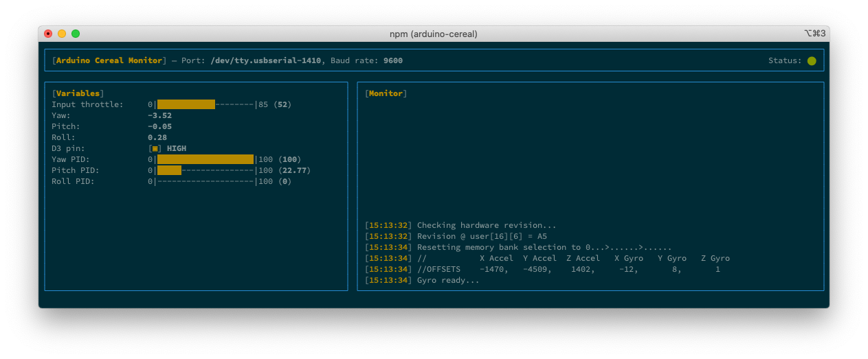Click the green Status indicator dot
The width and height of the screenshot is (868, 359).
tap(812, 61)
